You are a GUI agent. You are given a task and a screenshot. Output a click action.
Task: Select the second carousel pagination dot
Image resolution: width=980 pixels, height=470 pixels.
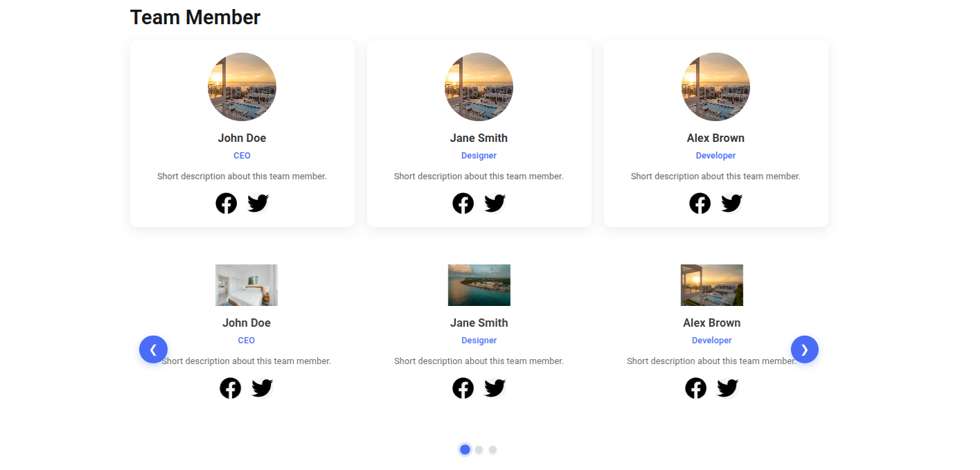[479, 450]
